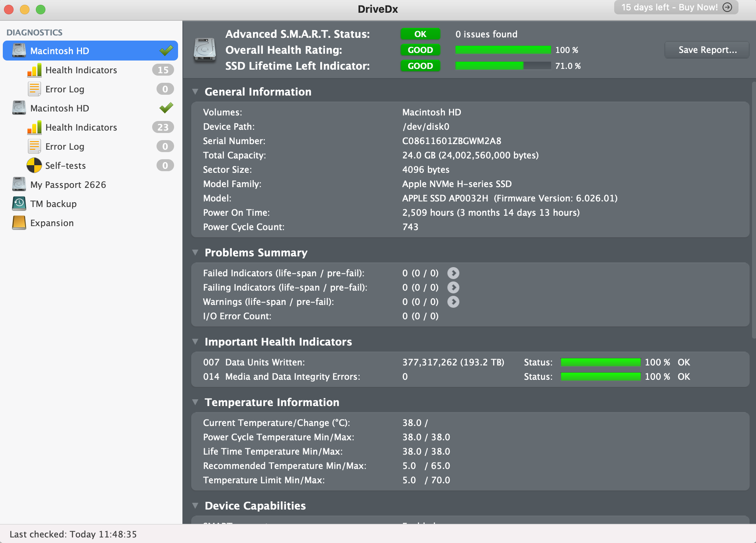Click the orange Expansion drive icon
The image size is (756, 543).
point(19,223)
